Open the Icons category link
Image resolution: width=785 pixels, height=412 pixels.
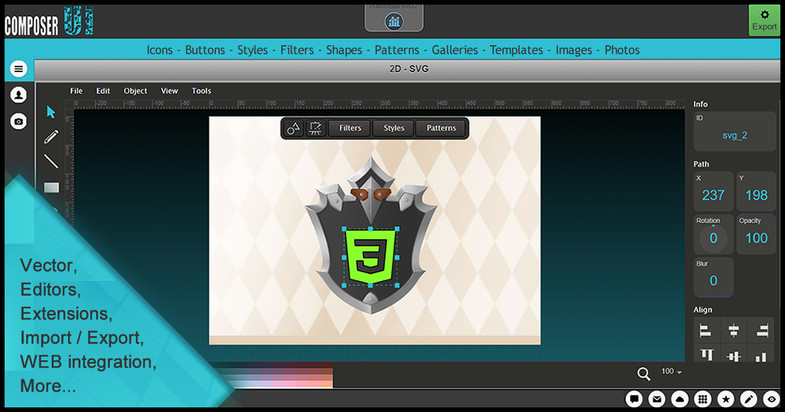coord(159,50)
